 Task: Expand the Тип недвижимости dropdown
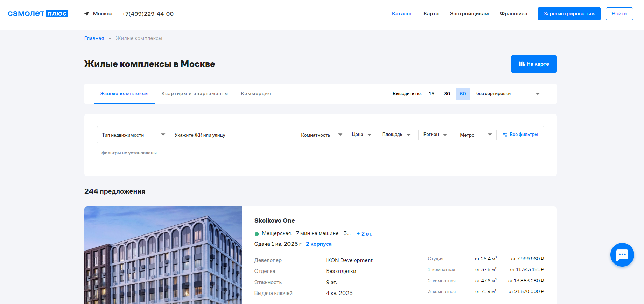coord(133,135)
